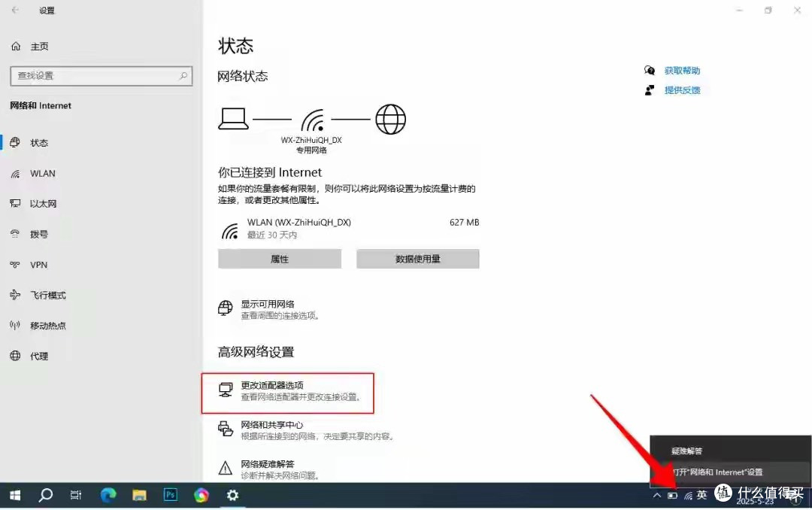Click the printer icon beside 网络和共享中心

[x=226, y=429]
